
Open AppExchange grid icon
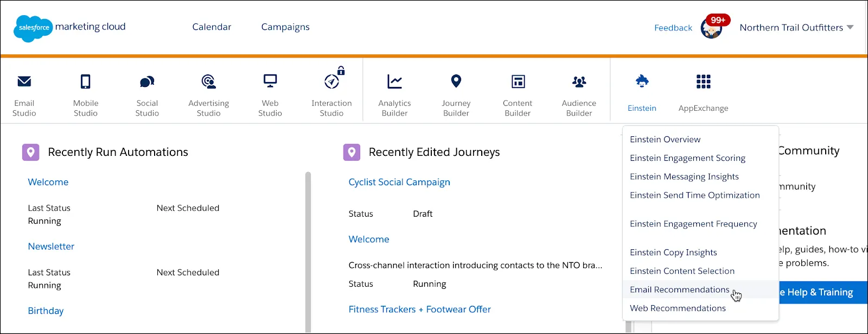pos(703,81)
